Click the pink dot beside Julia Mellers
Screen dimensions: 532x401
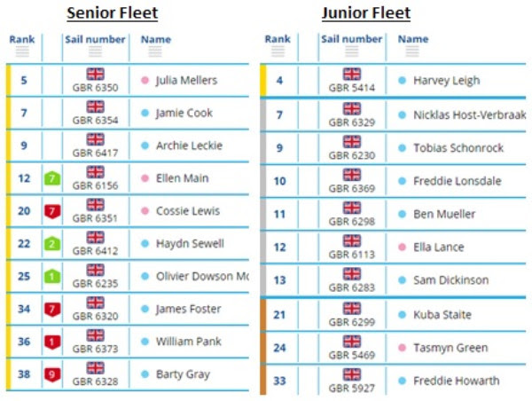coord(145,81)
